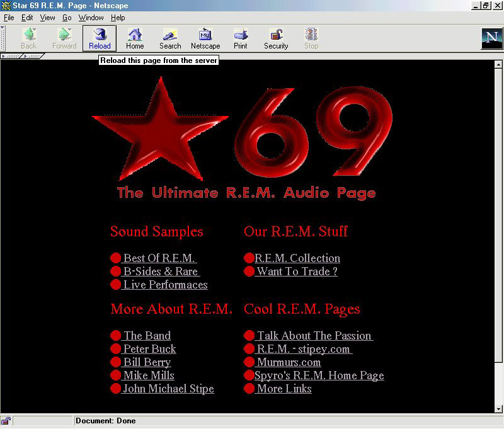This screenshot has width=504, height=429.
Task: Click the 'Document: Done' status text
Action: 106,421
